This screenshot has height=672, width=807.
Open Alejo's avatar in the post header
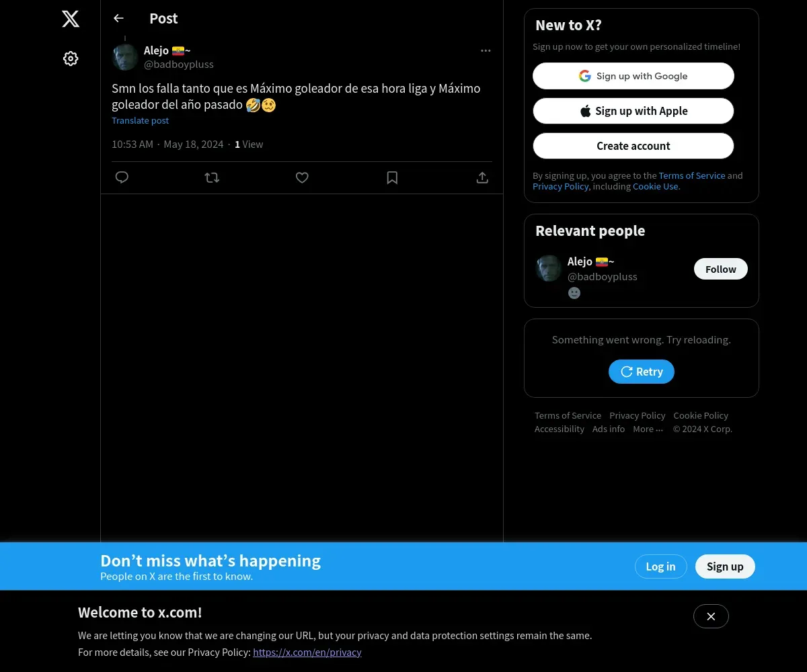click(x=125, y=57)
